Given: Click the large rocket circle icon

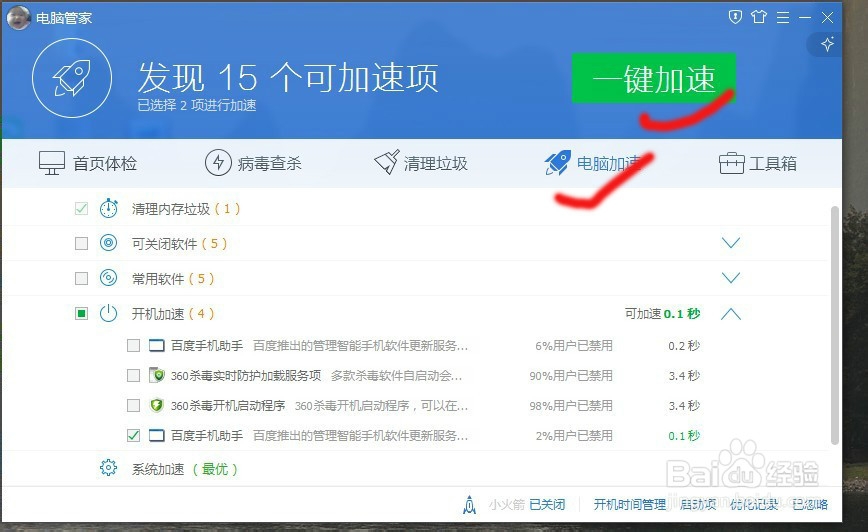Looking at the screenshot, I should (x=72, y=78).
